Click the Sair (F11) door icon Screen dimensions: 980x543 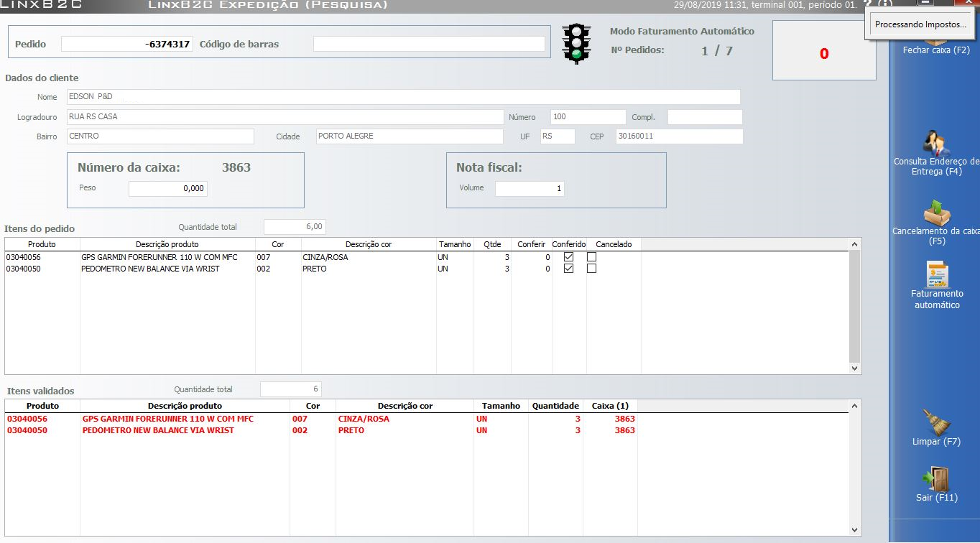click(936, 478)
